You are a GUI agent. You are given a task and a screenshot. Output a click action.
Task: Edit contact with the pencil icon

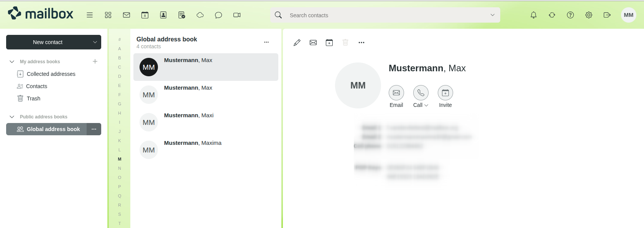(x=297, y=43)
